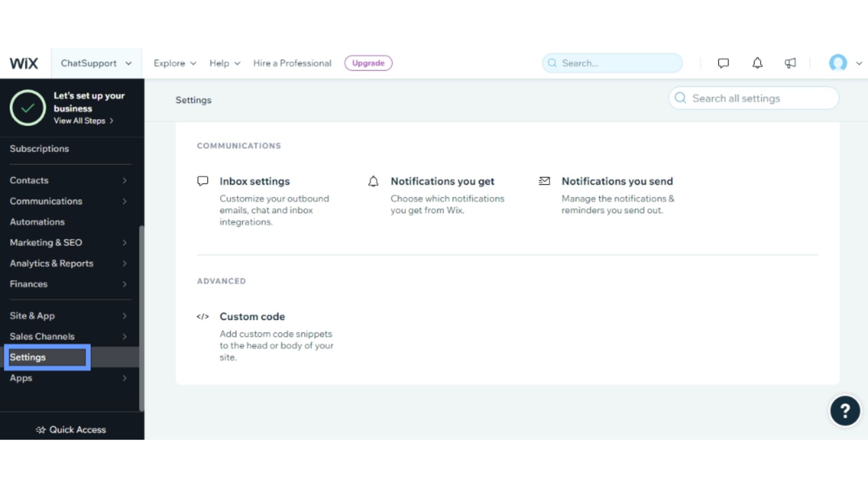Image resolution: width=868 pixels, height=488 pixels.
Task: Click the Notifications you send envelope icon
Action: click(x=544, y=181)
